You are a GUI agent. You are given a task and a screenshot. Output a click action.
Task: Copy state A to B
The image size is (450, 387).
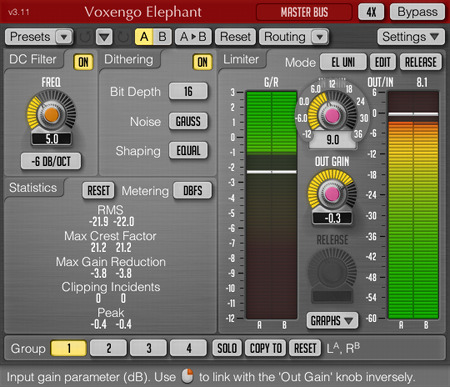pyautogui.click(x=193, y=37)
